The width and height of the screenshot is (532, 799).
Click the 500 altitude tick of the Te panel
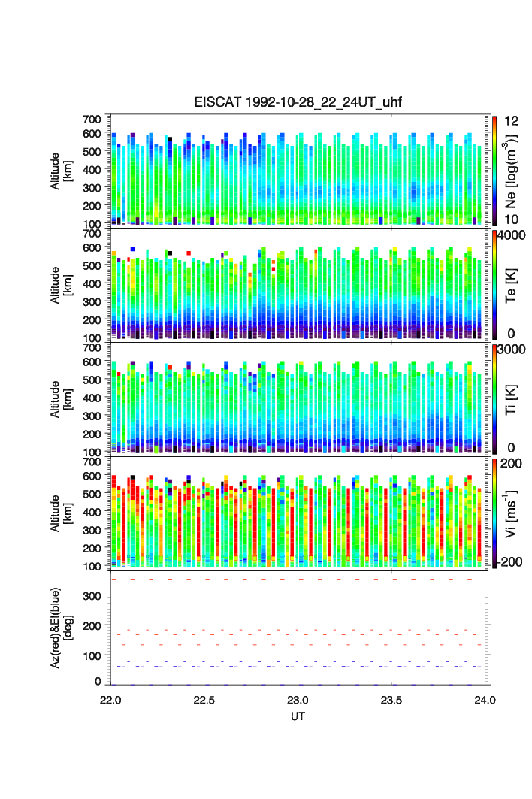(x=92, y=265)
